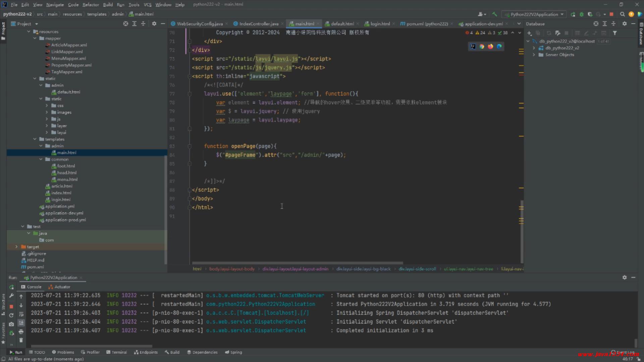Open the Problems tool window button
The height and width of the screenshot is (362, 644).
[x=63, y=352]
